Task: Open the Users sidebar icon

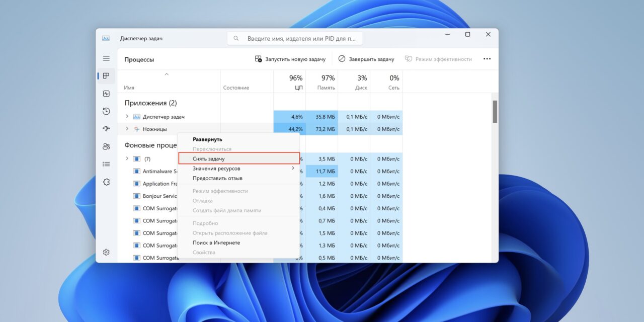Action: point(106,146)
